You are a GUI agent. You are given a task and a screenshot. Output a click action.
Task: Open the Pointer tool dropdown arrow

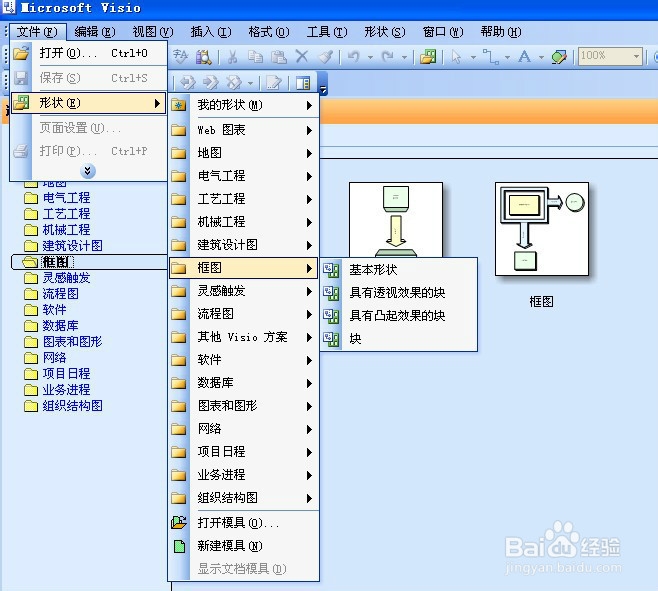[473, 57]
